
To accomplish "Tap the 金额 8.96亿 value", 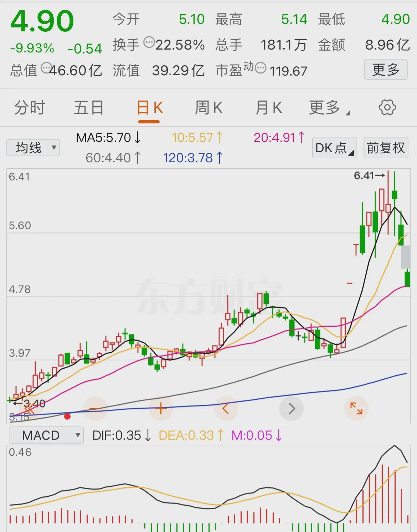I will coord(387,45).
